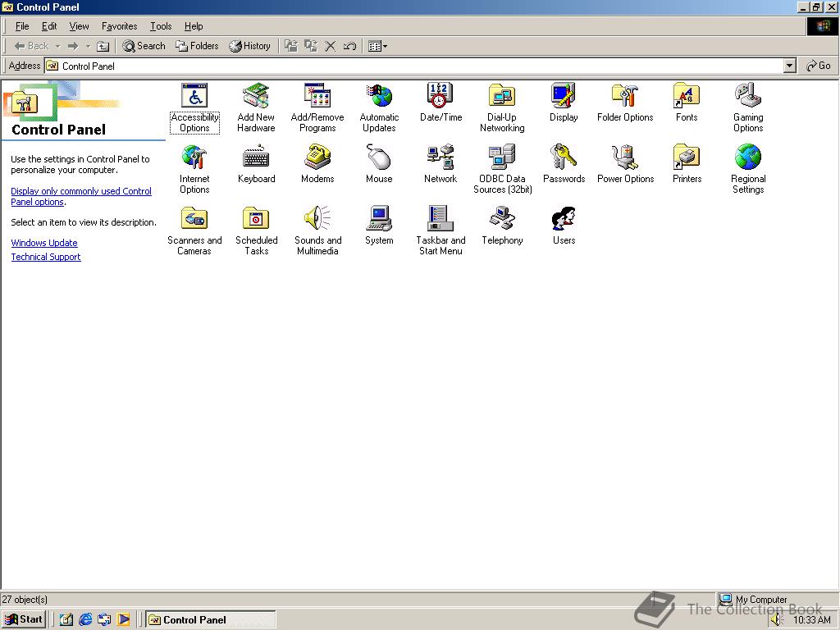Click the Technical Support link
This screenshot has height=630, width=840.
click(45, 257)
